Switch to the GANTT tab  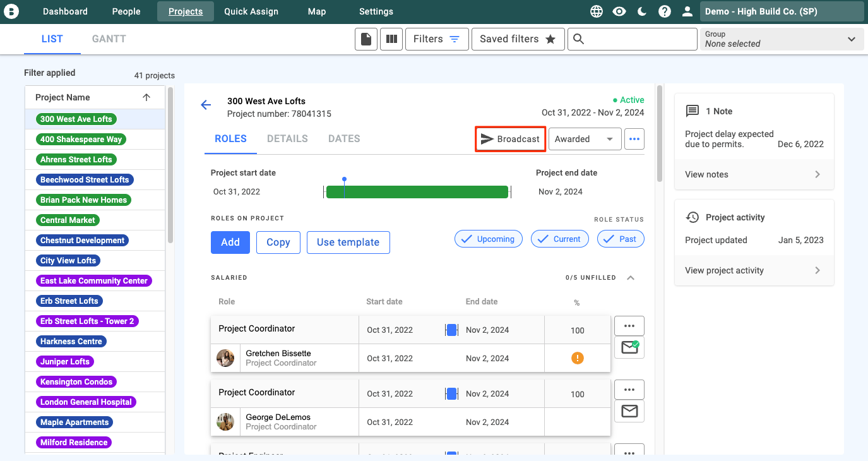tap(109, 39)
